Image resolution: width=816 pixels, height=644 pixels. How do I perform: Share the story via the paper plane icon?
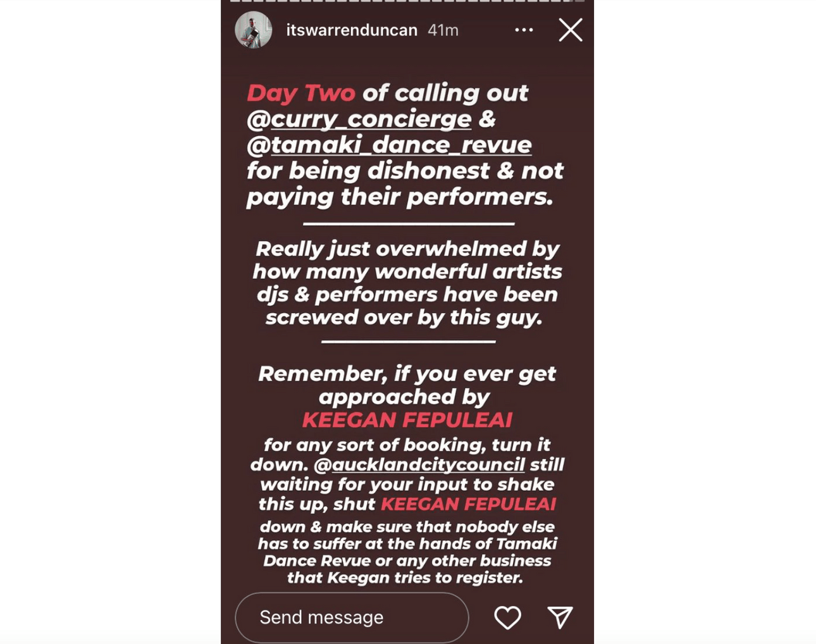click(560, 617)
